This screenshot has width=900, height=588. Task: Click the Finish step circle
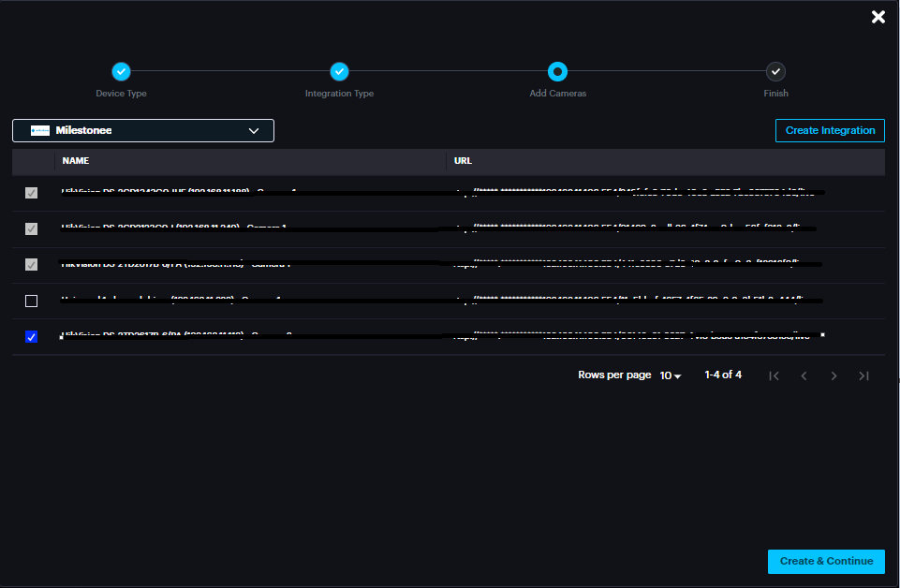click(775, 71)
